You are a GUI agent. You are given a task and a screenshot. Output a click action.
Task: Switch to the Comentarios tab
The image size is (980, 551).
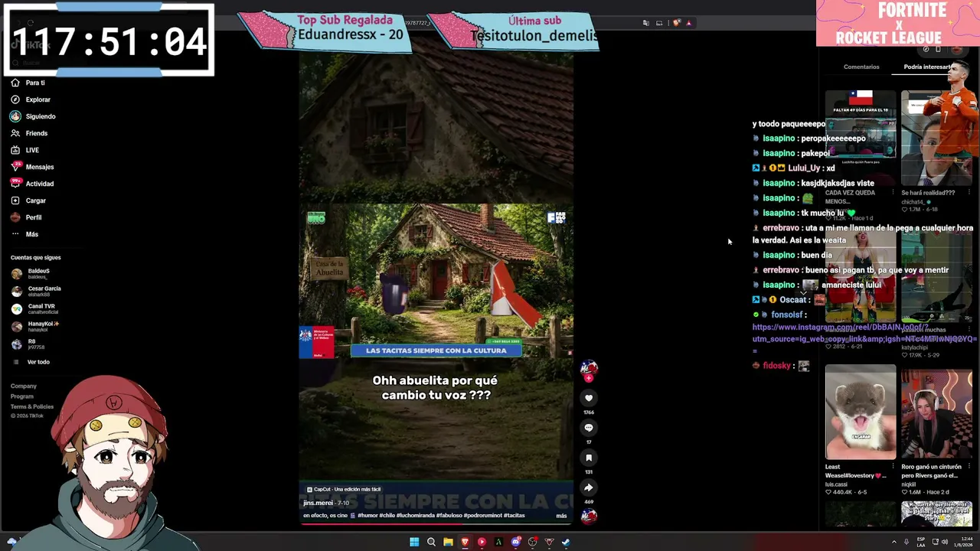[x=861, y=67]
